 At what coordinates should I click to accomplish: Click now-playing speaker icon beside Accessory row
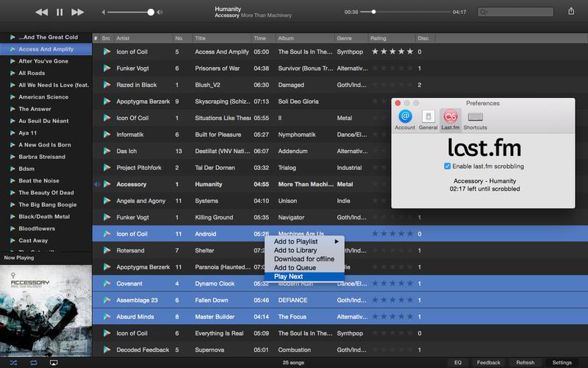(x=97, y=184)
